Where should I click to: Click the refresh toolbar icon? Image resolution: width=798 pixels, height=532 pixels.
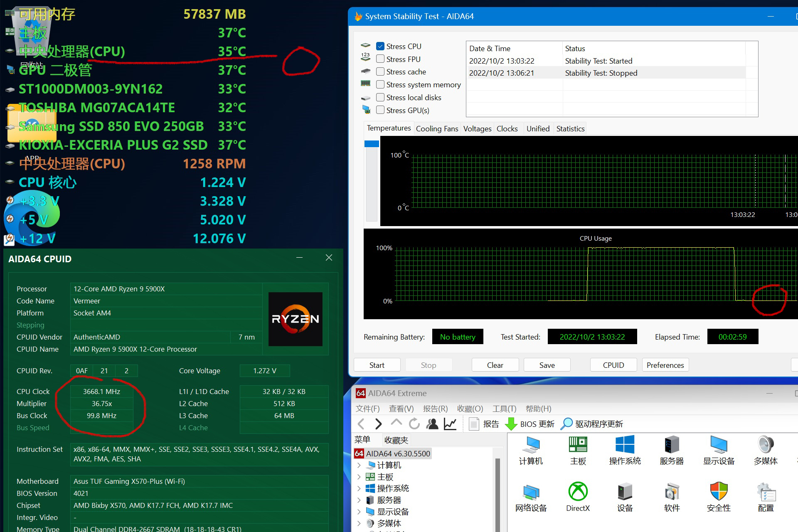pos(414,424)
